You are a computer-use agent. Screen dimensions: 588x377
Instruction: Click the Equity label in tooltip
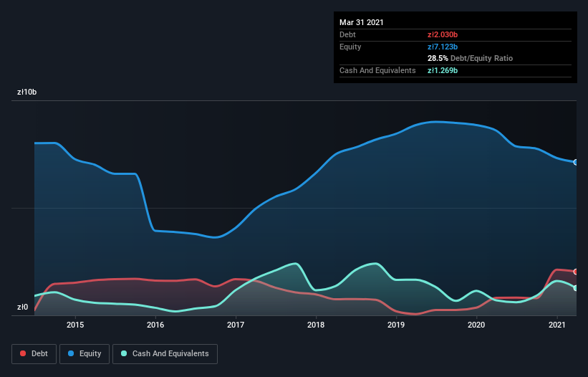[350, 47]
